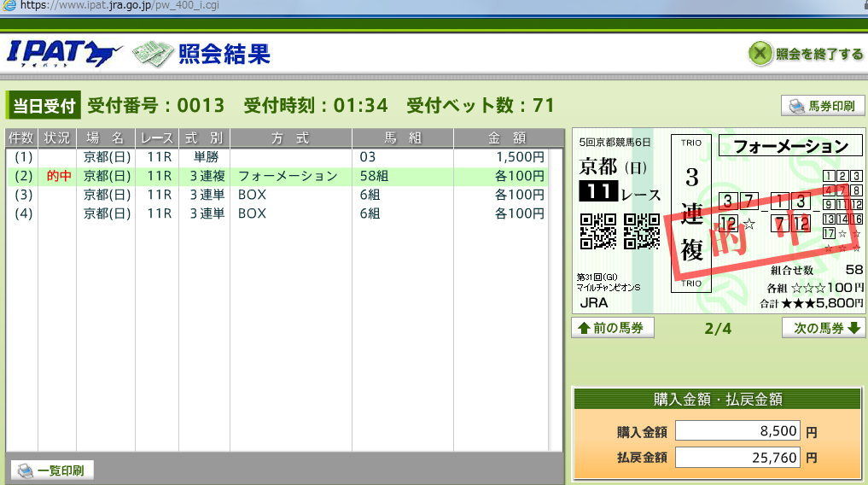Click the 払戻金額 field showing 25,760
The height and width of the screenshot is (485, 868).
(737, 458)
